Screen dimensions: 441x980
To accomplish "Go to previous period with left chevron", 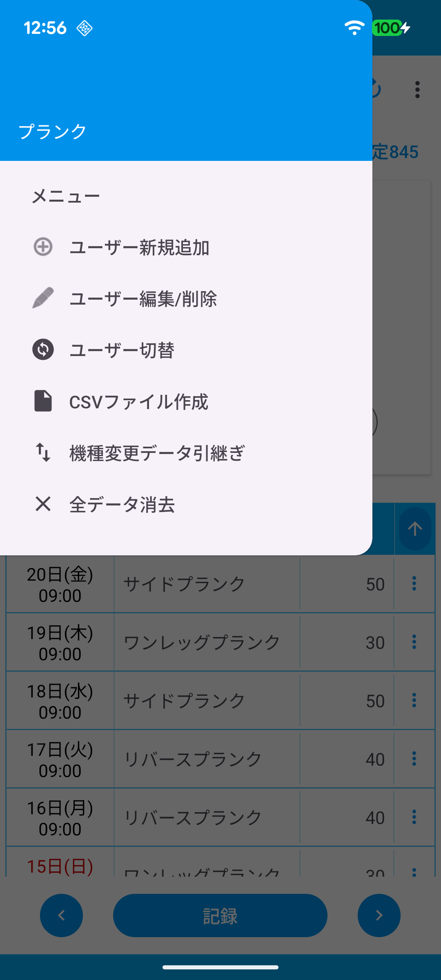I will (62, 915).
